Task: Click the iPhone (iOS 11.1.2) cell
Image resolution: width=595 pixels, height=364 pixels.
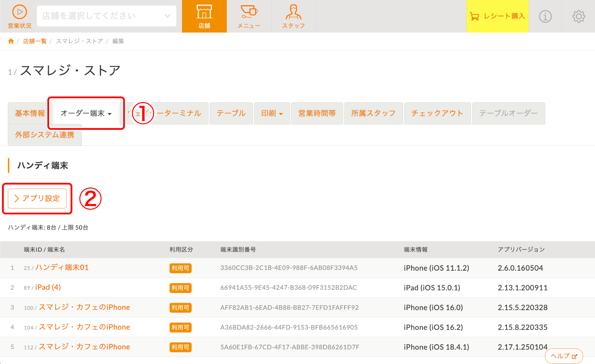Action: [x=436, y=268]
